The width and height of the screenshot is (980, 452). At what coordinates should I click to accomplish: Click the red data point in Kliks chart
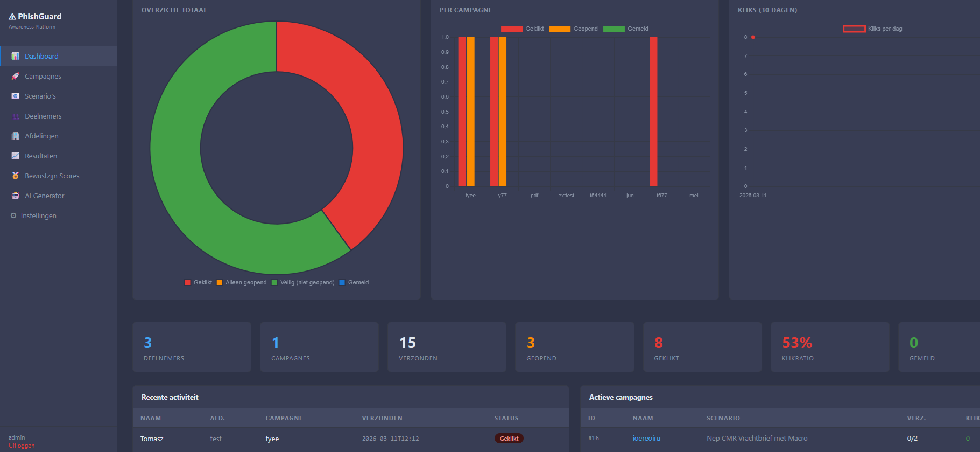point(753,37)
